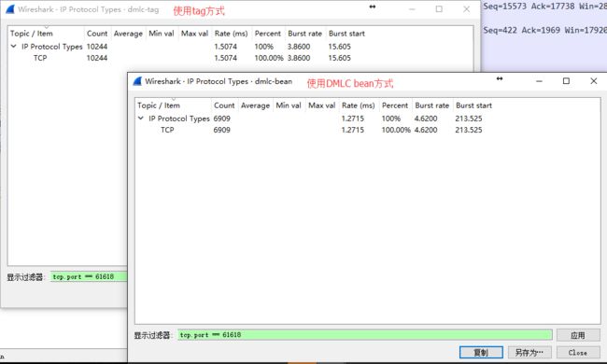Sort by Rate (ms) column in dmlc-tag window
Screen dimensions: 607x364
point(232,34)
